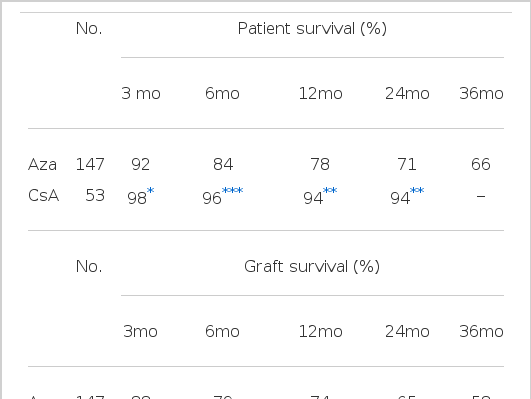Click the '12mo' column header under Graft survival
The height and width of the screenshot is (399, 531).
click(x=320, y=332)
